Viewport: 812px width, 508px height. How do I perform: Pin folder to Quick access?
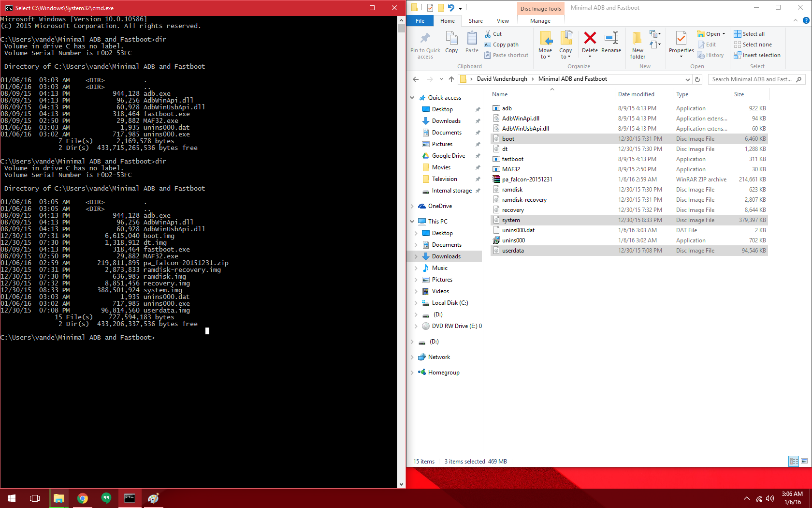click(425, 45)
